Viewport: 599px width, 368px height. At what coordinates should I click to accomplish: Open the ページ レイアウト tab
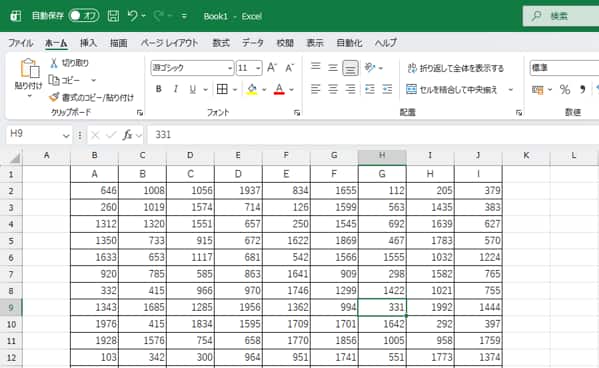coord(170,43)
